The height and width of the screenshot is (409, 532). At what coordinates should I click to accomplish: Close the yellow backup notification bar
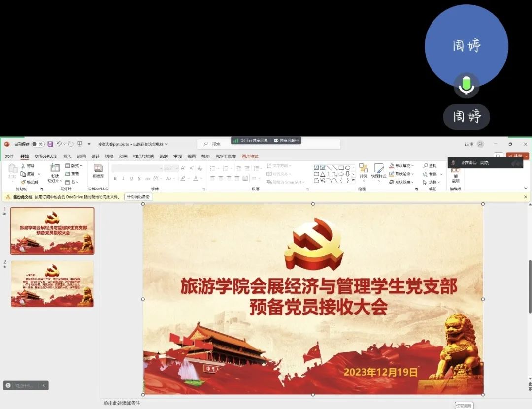pyautogui.click(x=526, y=197)
